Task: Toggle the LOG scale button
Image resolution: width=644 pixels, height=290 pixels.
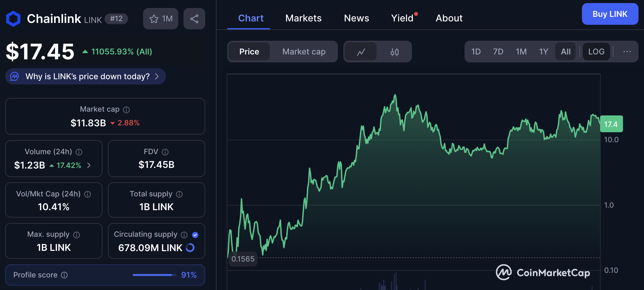Action: click(596, 52)
